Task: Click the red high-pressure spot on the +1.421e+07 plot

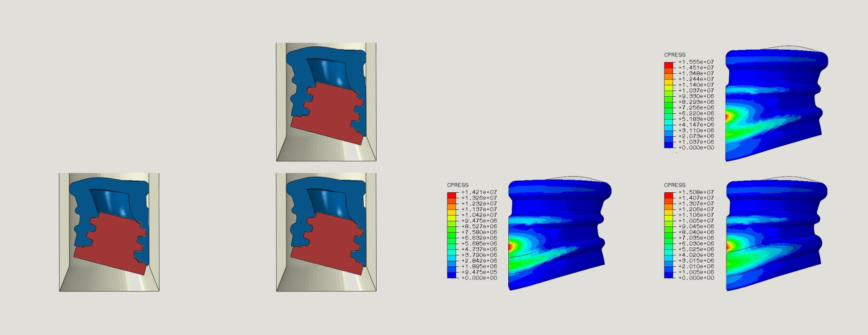Action: click(510, 246)
